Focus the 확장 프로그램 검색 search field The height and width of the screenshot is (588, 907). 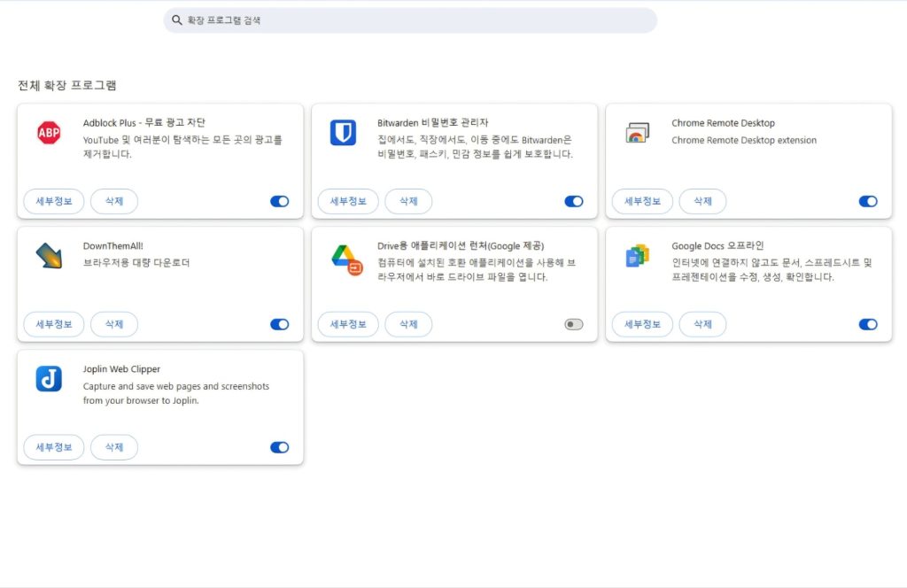click(x=410, y=20)
